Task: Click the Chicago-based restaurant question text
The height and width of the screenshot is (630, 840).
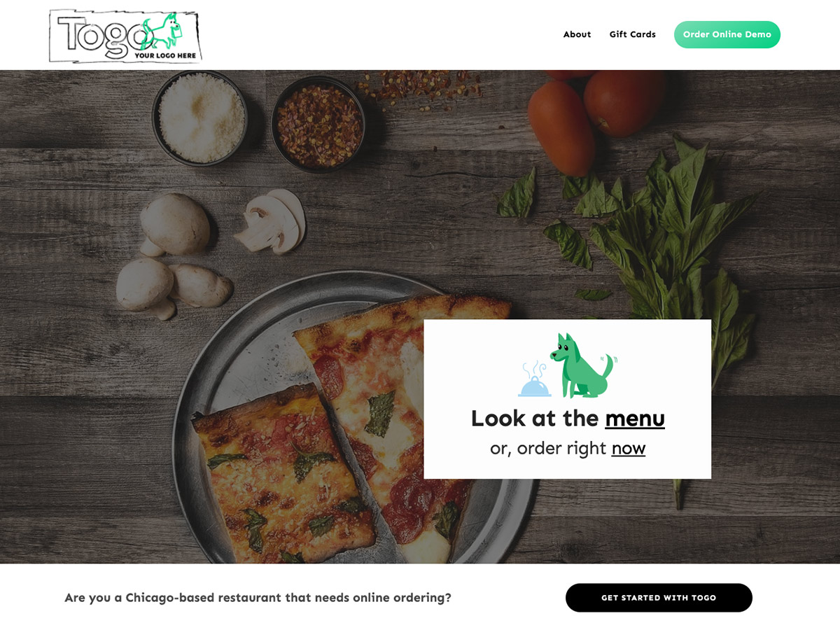Action: pos(258,598)
